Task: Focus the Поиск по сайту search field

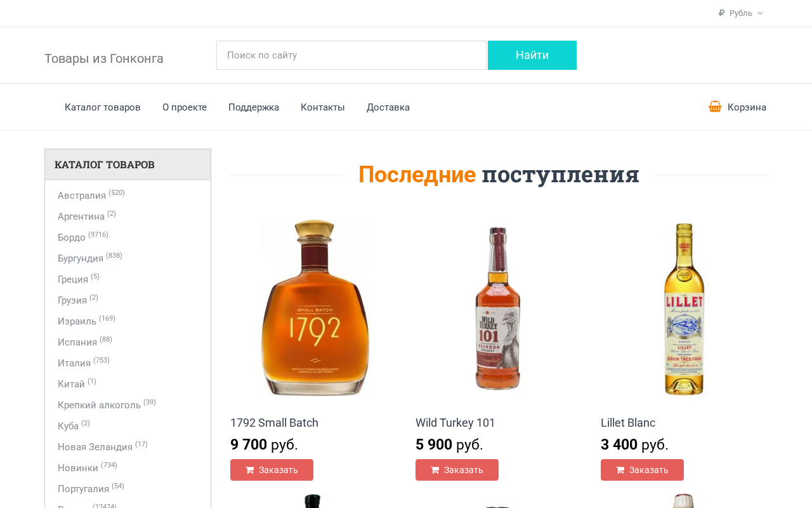Action: click(351, 55)
